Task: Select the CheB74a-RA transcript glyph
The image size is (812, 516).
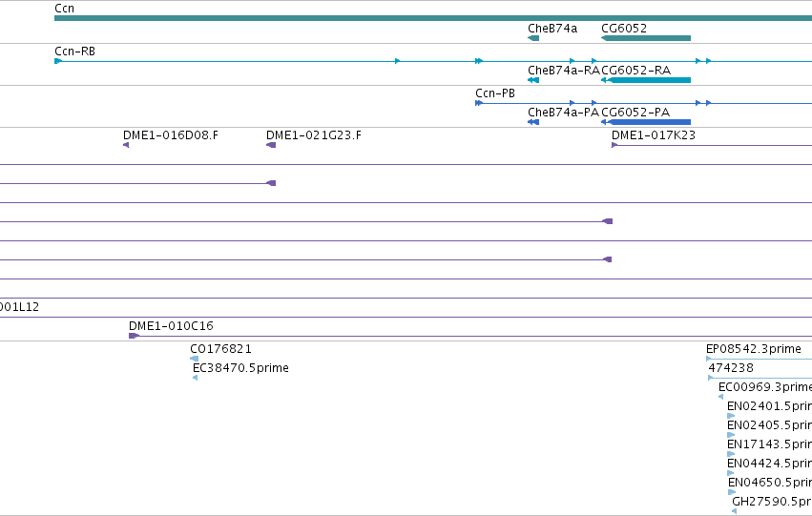Action: [x=533, y=80]
